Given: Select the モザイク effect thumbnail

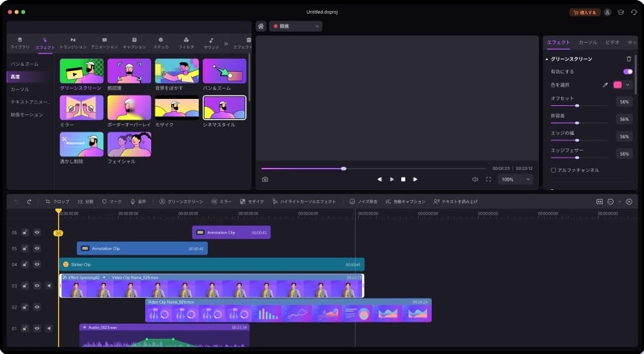Looking at the screenshot, I should [x=177, y=108].
